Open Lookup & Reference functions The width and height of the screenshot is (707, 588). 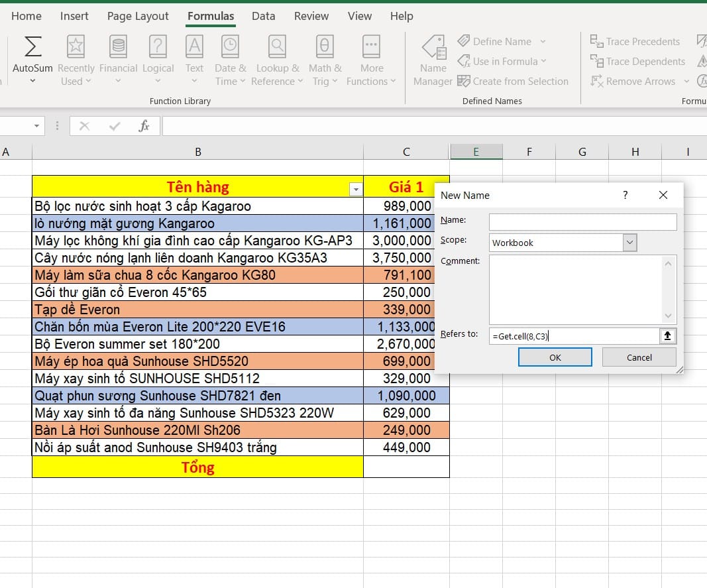(276, 60)
